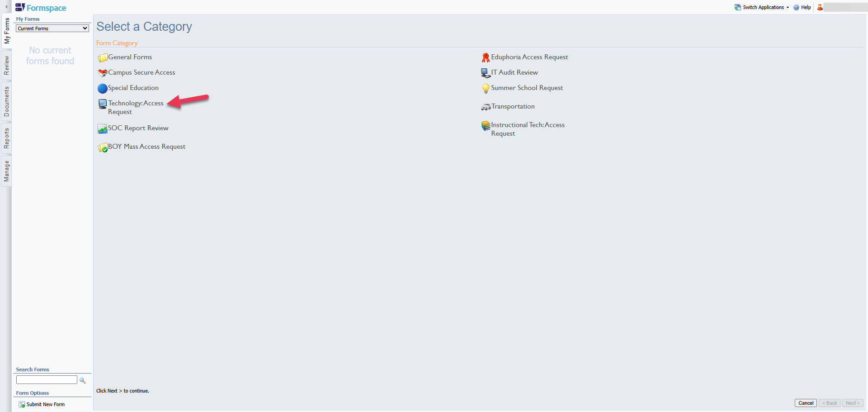Viewport: 868px width, 412px height.
Task: Click the General Forms folder icon
Action: [x=103, y=57]
